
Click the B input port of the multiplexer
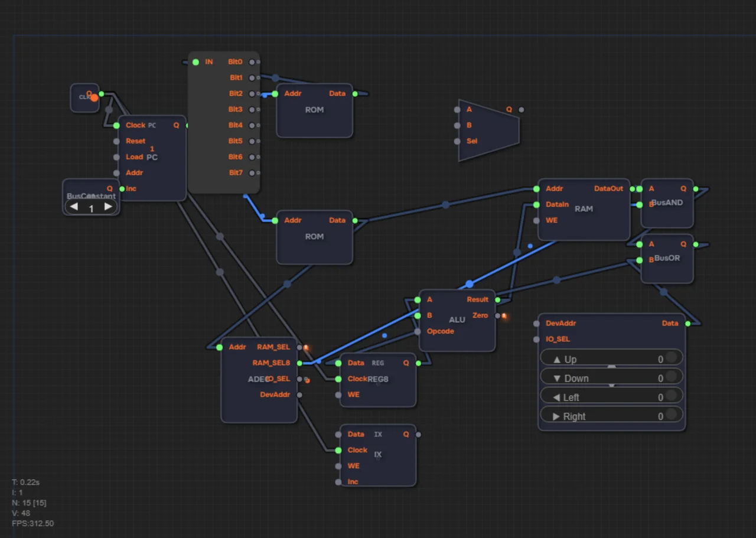[457, 125]
